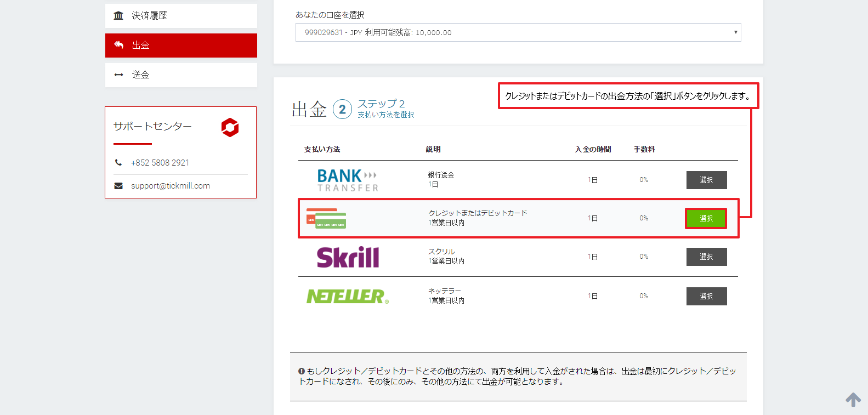Click the 0% fee in bank transfer row
Image resolution: width=868 pixels, height=415 pixels.
[x=644, y=180]
